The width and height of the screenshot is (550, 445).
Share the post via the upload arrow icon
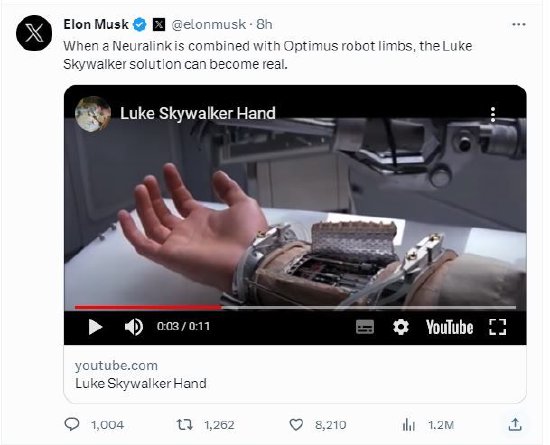[x=515, y=424]
